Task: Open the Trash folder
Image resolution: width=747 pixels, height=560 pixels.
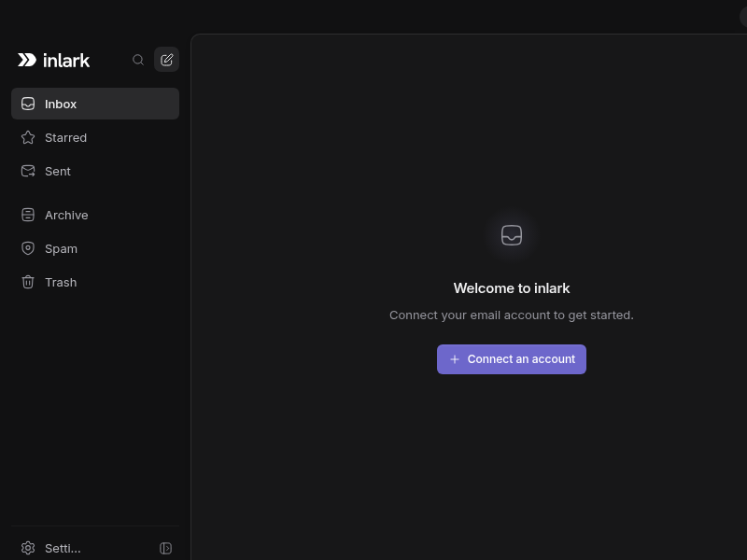Action: pos(95,283)
